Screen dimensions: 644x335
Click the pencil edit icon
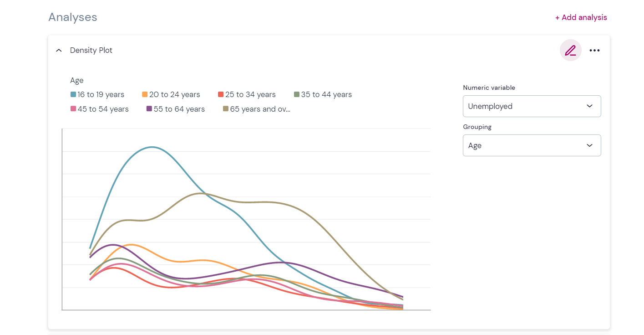[x=570, y=51]
